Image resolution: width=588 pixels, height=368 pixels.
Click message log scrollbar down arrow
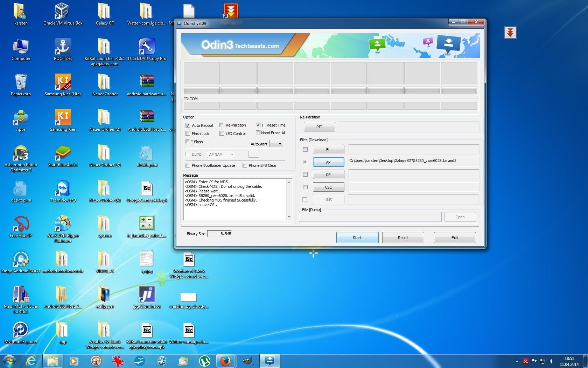pyautogui.click(x=289, y=217)
